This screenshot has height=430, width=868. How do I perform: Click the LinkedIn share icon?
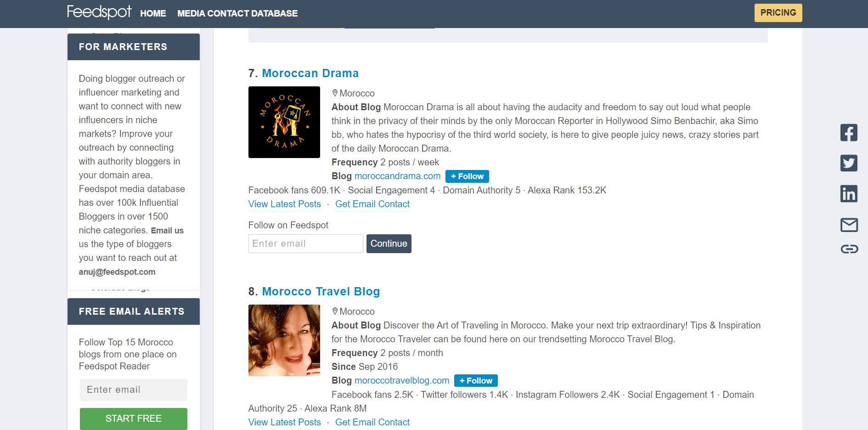click(849, 194)
